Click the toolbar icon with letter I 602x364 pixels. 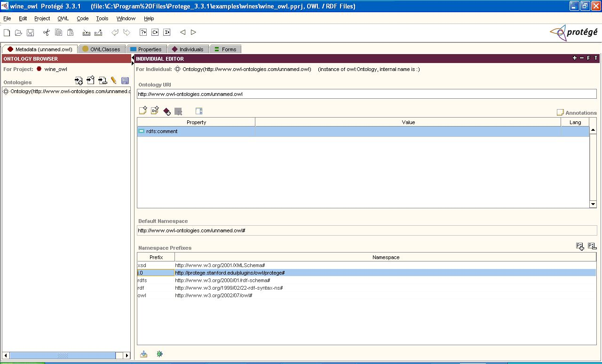(x=166, y=32)
